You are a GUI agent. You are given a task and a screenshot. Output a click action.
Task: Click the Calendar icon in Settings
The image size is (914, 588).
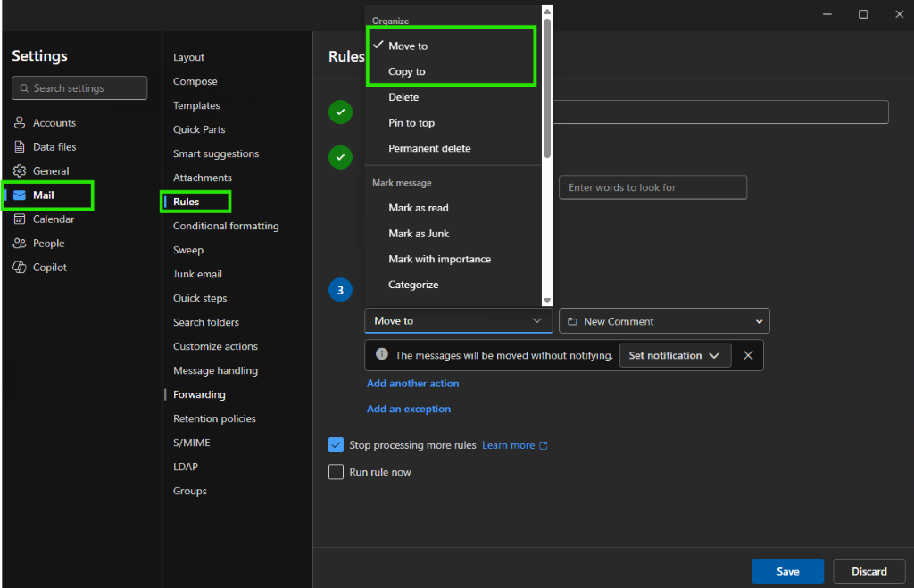point(20,219)
